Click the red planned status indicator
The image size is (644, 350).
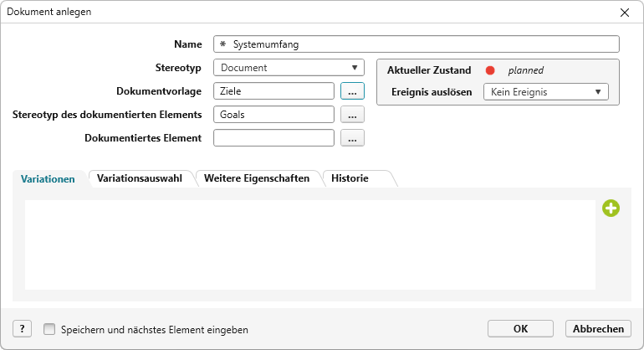pyautogui.click(x=490, y=70)
